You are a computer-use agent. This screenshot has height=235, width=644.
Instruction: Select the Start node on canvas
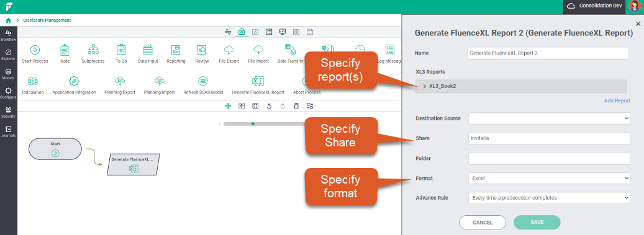(x=55, y=149)
